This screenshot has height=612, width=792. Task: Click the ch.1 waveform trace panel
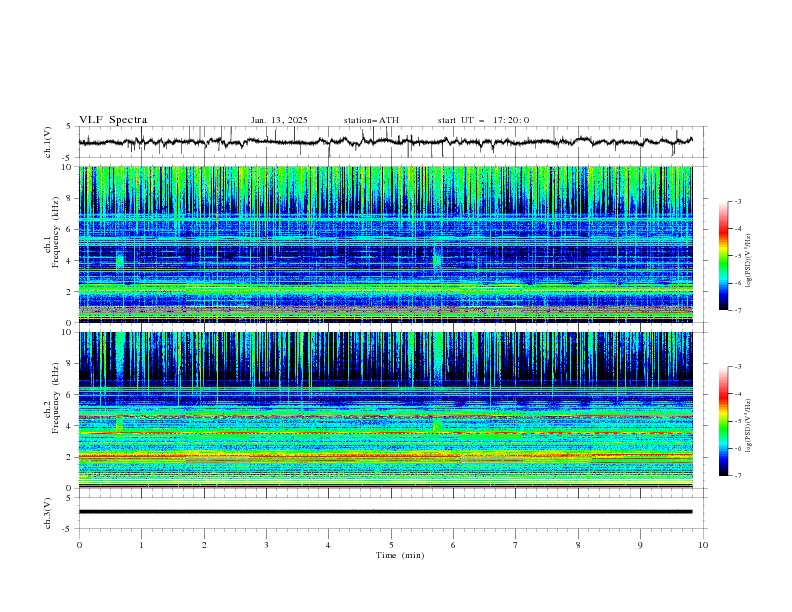(x=392, y=142)
